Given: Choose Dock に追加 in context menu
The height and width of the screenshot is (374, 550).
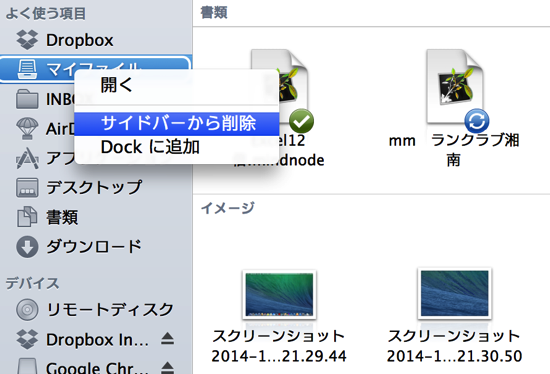Looking at the screenshot, I should click(177, 147).
